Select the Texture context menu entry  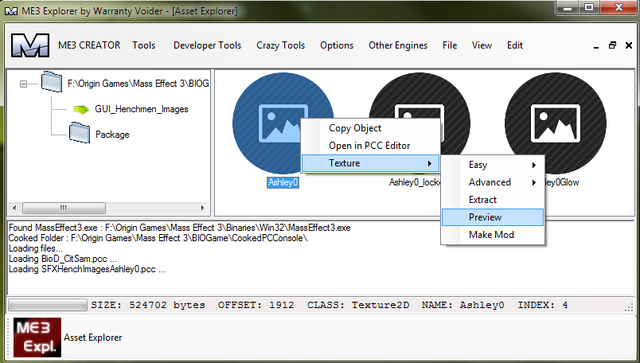(x=371, y=163)
